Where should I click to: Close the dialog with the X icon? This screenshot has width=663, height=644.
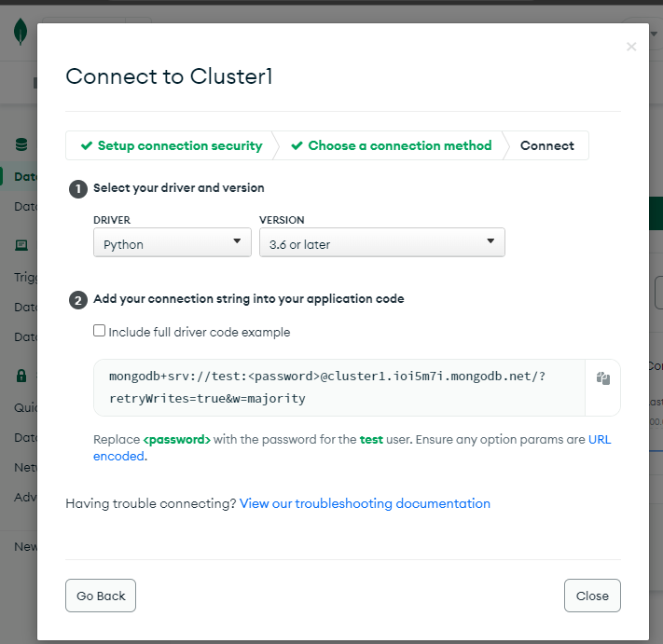pyautogui.click(x=631, y=47)
